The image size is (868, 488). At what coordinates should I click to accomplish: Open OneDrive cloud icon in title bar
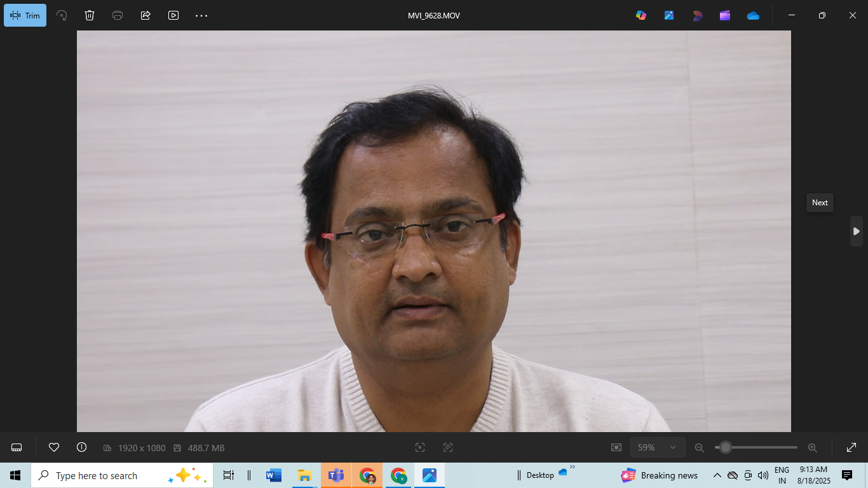click(x=753, y=15)
